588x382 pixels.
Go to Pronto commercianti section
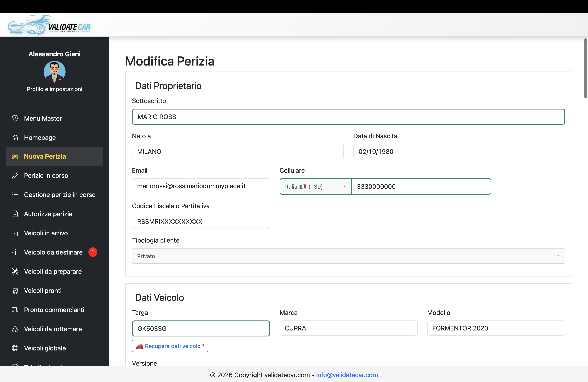click(x=54, y=310)
